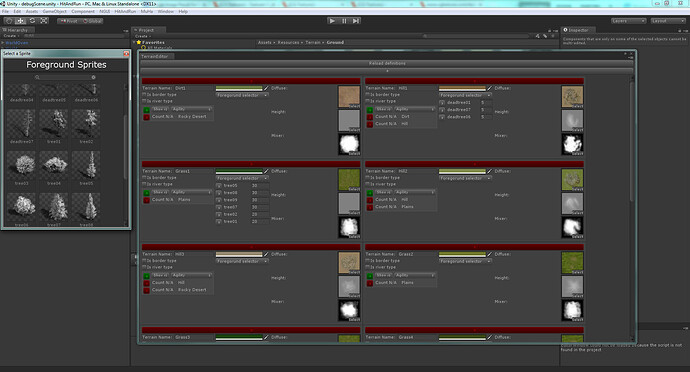Click the Hill1 terrain color swatch
The width and height of the screenshot is (690, 372).
click(462, 88)
